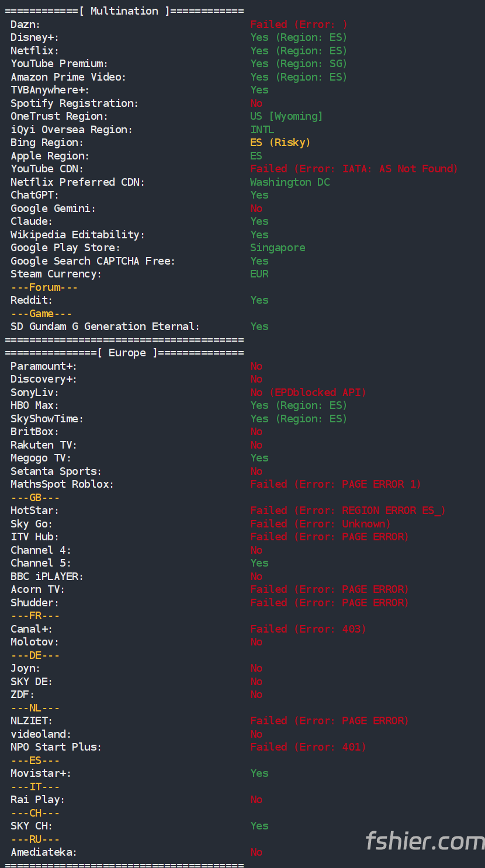Click the fshier.com watermark text
Viewport: 485px width, 868px height.
(425, 841)
